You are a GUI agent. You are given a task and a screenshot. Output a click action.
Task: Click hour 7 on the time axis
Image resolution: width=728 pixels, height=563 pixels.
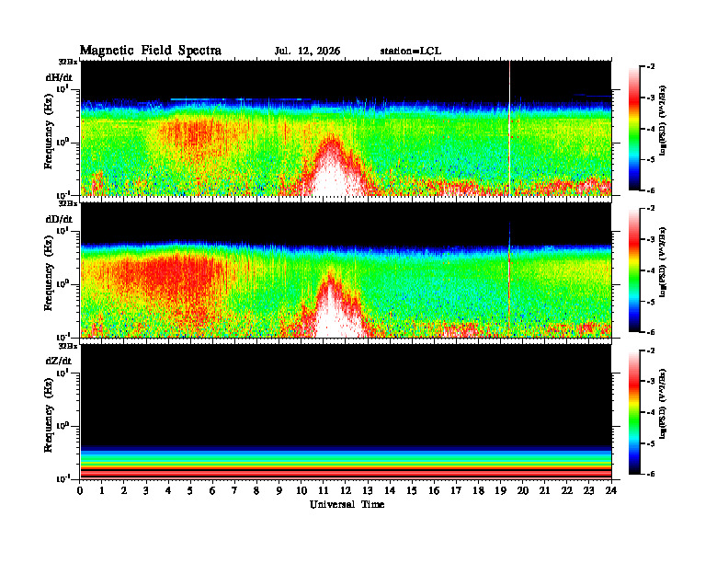pyautogui.click(x=235, y=490)
